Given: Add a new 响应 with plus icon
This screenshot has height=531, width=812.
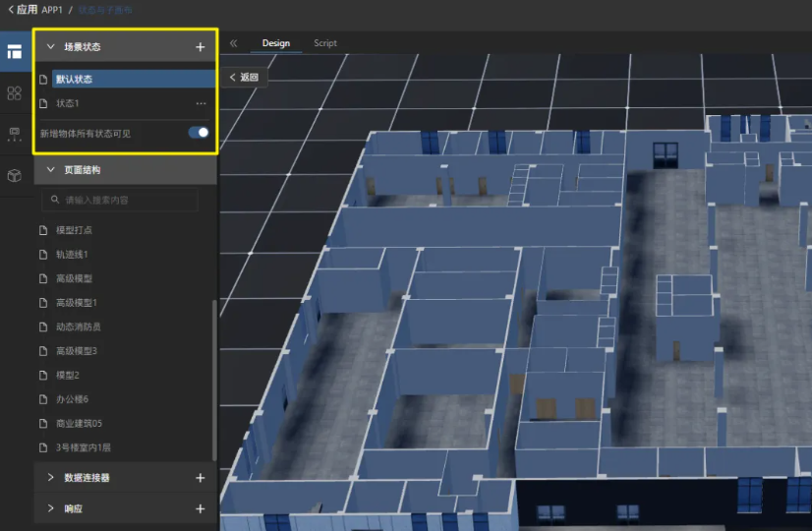Looking at the screenshot, I should pyautogui.click(x=201, y=509).
